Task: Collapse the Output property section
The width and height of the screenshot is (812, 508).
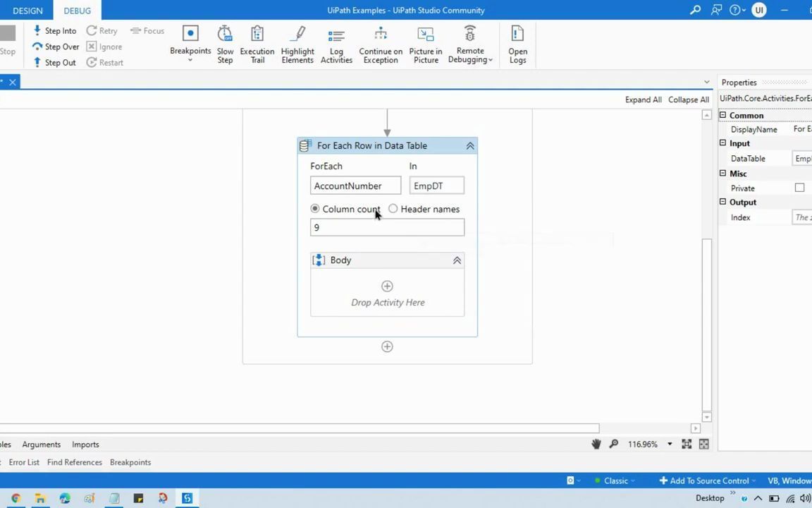Action: pos(723,202)
